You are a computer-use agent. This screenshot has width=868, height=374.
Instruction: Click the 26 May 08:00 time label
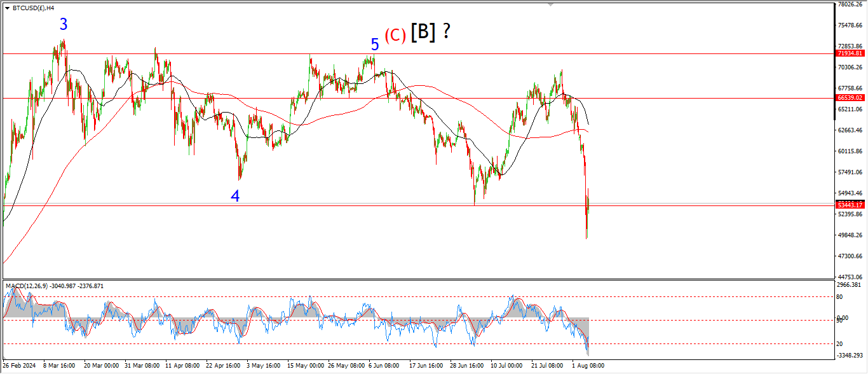[x=346, y=366]
